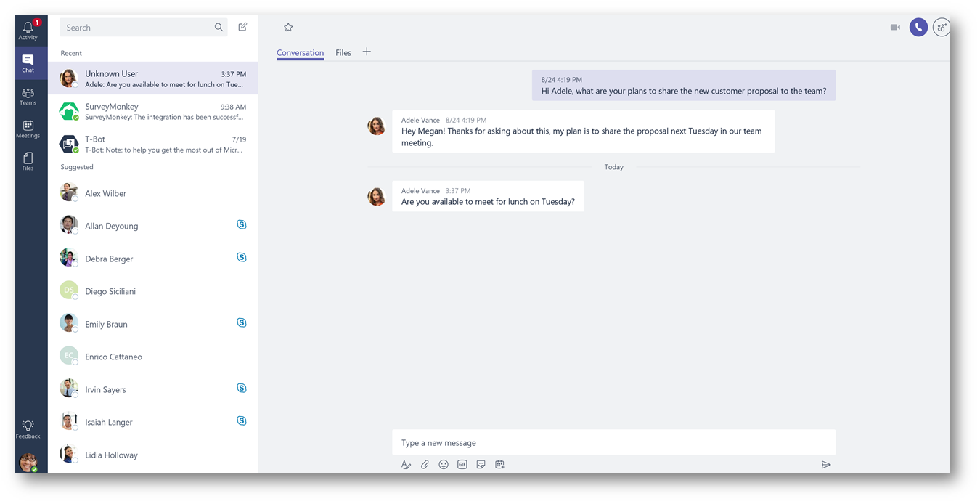Focus the Search box

(144, 28)
